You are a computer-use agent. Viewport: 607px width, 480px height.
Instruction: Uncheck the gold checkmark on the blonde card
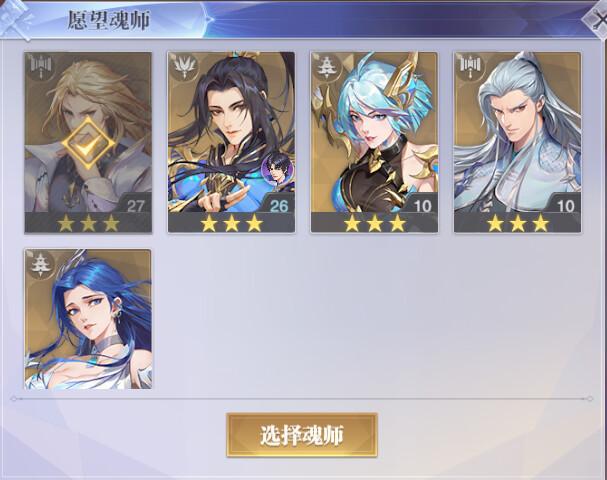tap(88, 144)
